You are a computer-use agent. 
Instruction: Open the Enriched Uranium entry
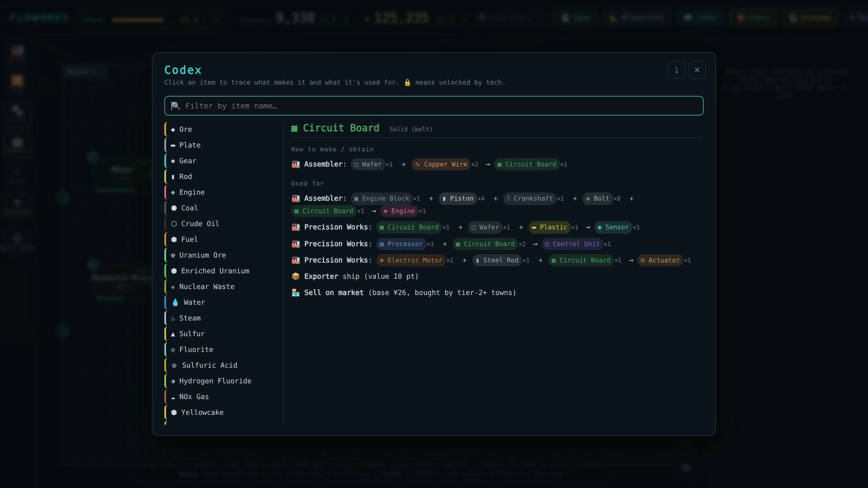[x=223, y=271]
